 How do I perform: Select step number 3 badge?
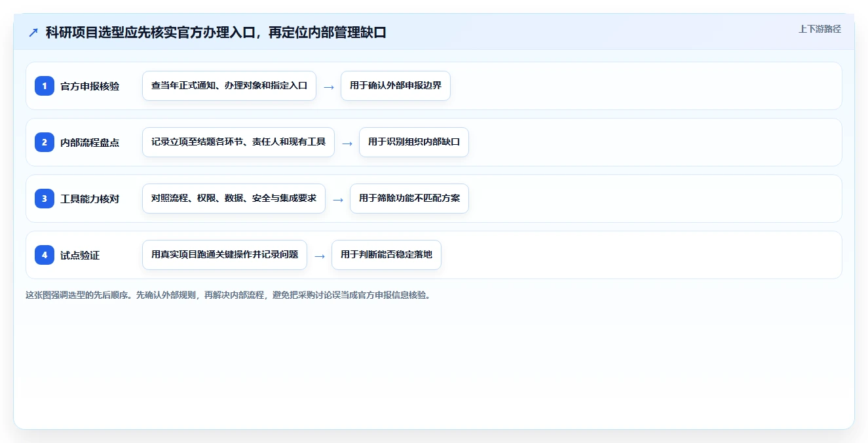pyautogui.click(x=45, y=199)
